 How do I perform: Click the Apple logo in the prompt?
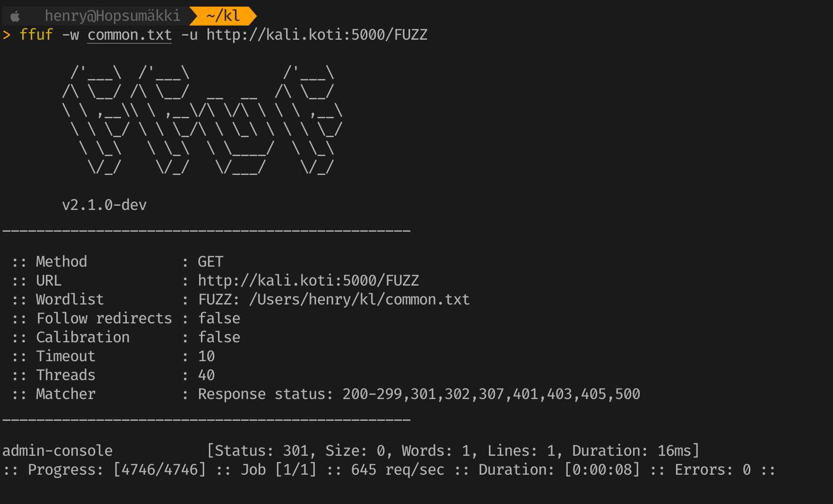[x=15, y=16]
